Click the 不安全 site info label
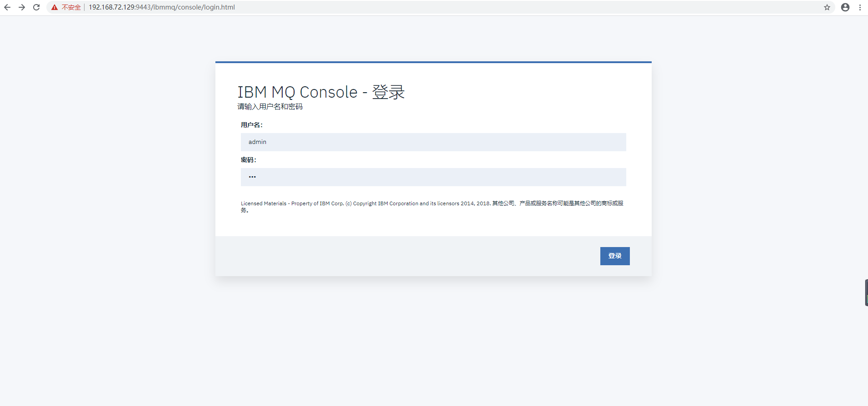 coord(71,7)
